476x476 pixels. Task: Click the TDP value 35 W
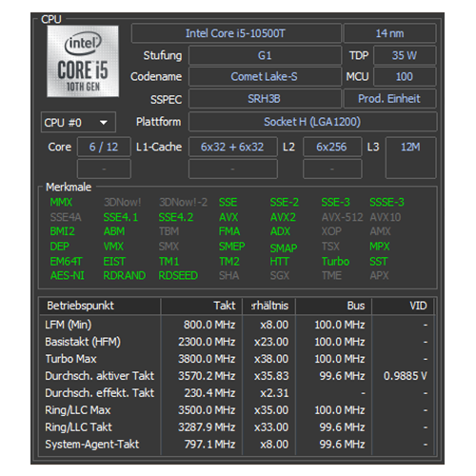(405, 55)
